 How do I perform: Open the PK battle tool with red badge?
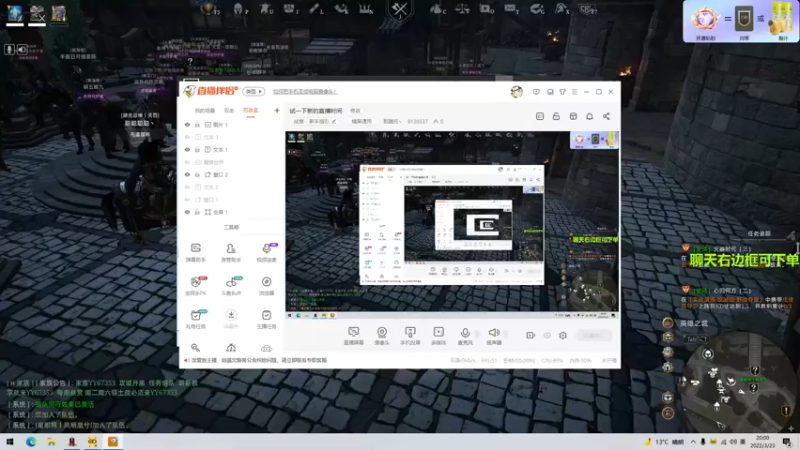[196, 286]
